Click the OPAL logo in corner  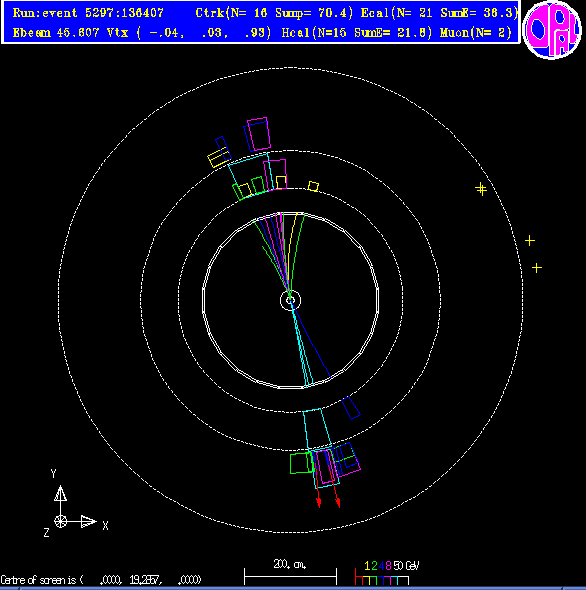[x=552, y=30]
